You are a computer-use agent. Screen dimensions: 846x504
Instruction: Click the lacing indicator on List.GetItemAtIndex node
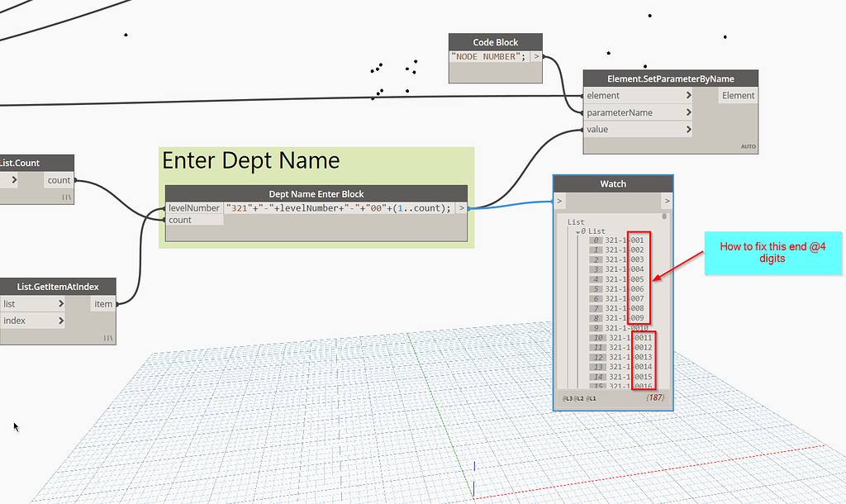(107, 337)
